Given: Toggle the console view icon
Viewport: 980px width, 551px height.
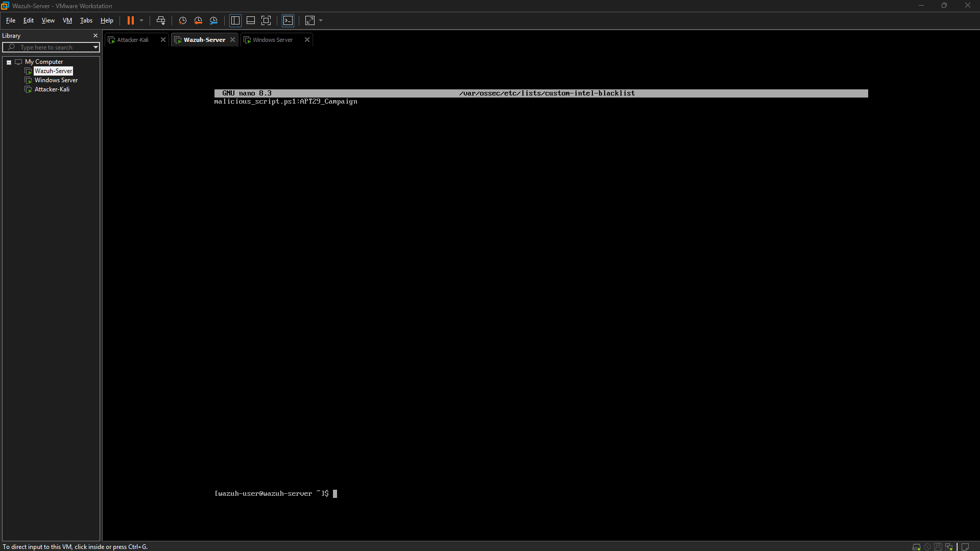Looking at the screenshot, I should [288, 20].
